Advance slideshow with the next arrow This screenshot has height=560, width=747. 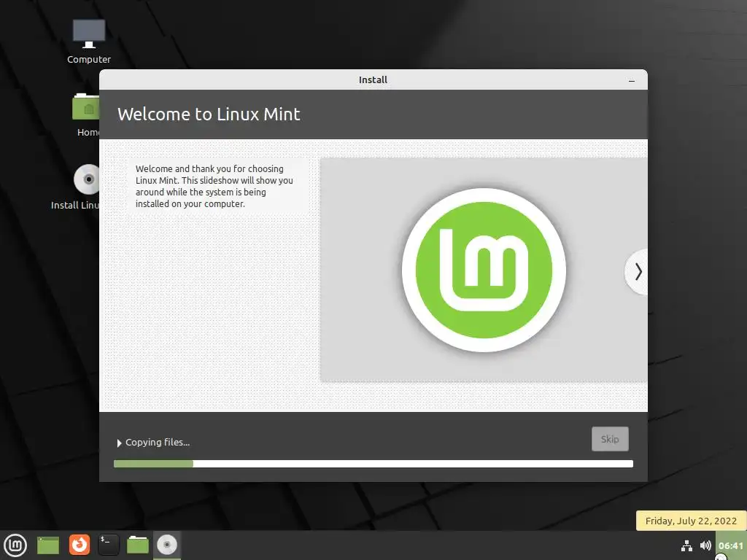[x=638, y=272]
